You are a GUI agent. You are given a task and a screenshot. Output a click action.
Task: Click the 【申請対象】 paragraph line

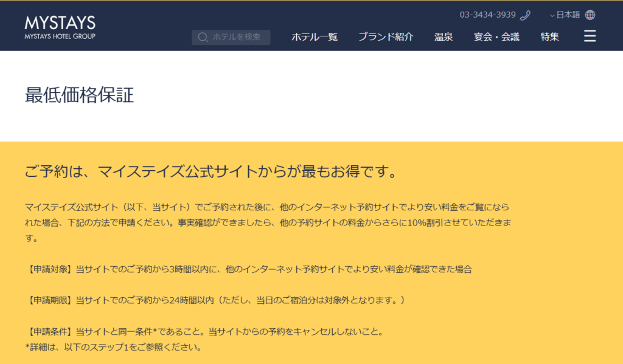249,269
